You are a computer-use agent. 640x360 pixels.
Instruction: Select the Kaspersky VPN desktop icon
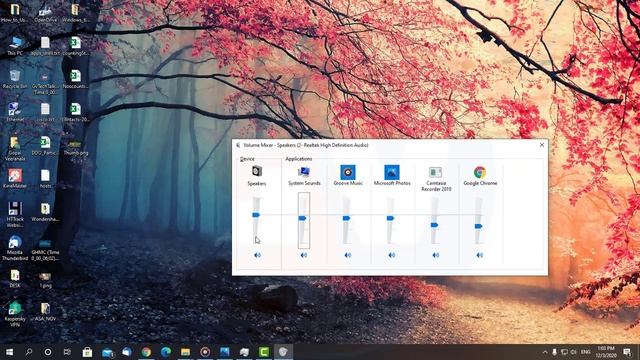pos(15,314)
